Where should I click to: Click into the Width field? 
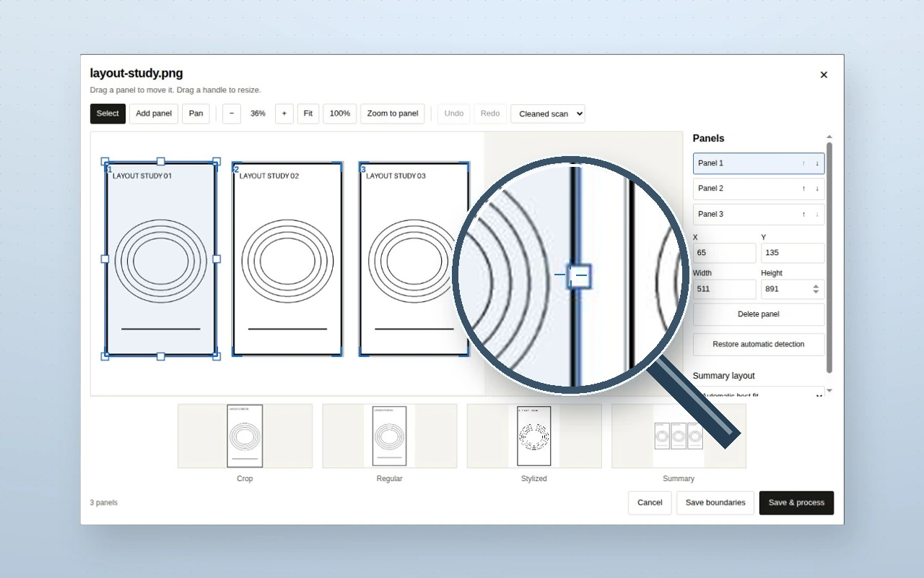pyautogui.click(x=724, y=289)
